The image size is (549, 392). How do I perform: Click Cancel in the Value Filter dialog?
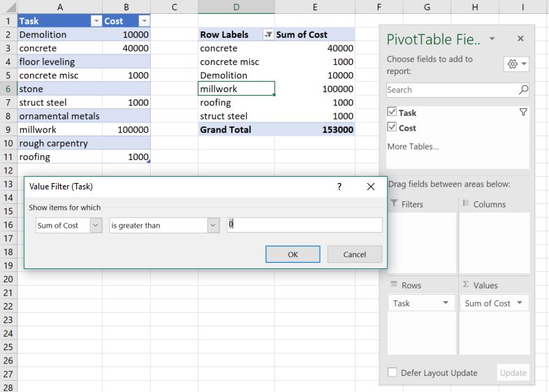pos(355,254)
